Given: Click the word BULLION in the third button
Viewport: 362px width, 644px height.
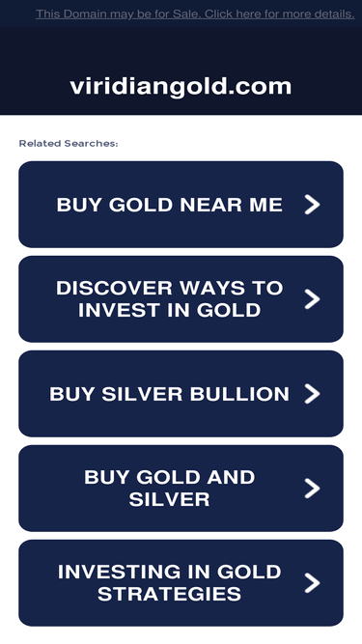Looking at the screenshot, I should coord(239,394).
